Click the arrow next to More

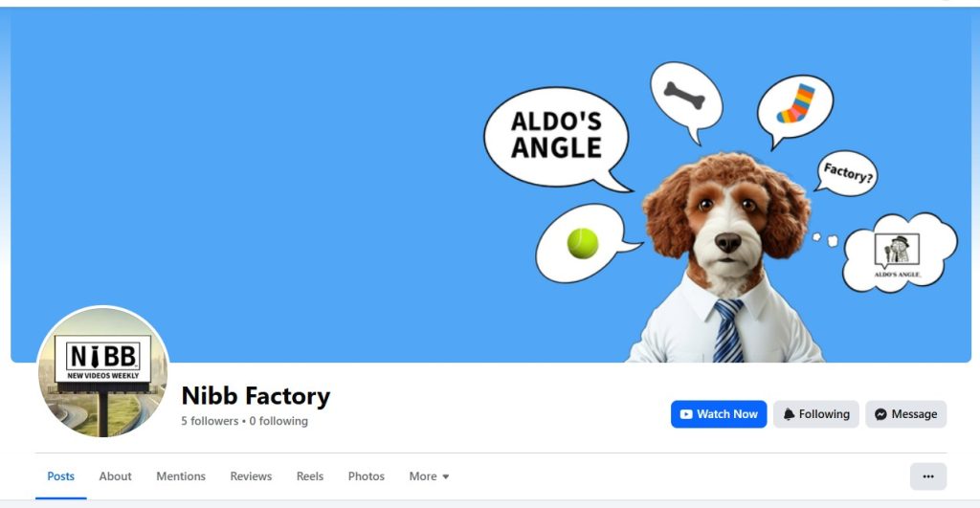click(446, 476)
